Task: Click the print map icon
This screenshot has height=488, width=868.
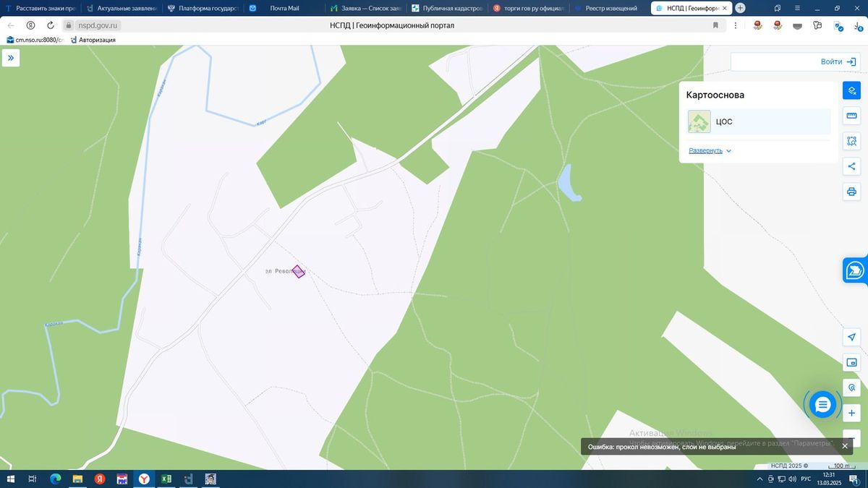Action: [852, 192]
